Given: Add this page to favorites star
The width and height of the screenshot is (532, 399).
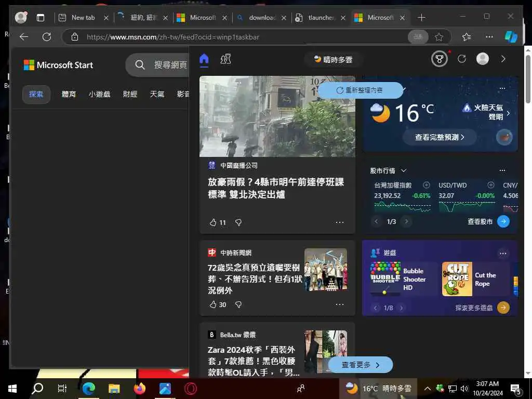Looking at the screenshot, I should [439, 37].
